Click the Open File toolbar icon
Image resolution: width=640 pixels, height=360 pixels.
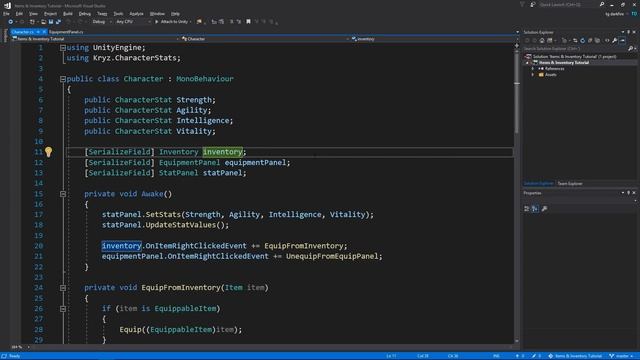pos(43,22)
